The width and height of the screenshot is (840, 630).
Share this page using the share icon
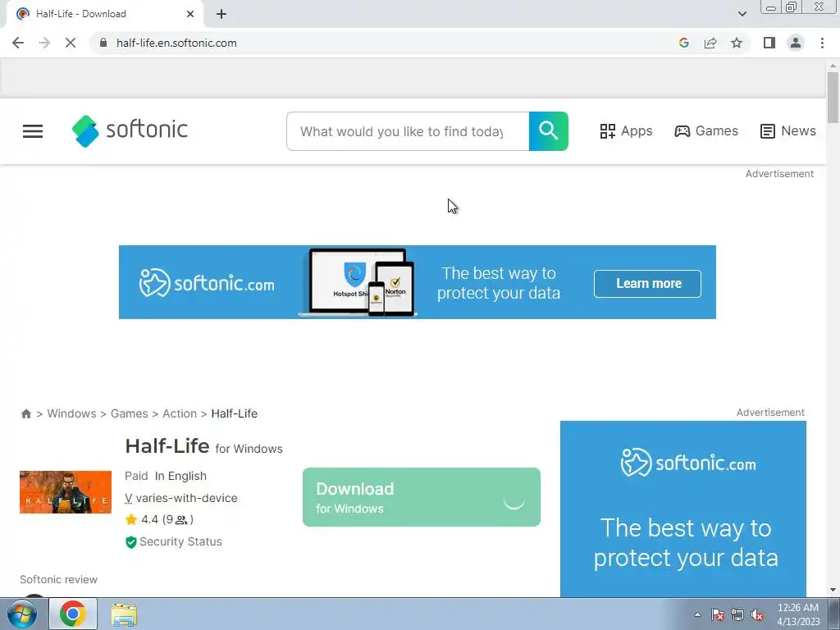[710, 43]
